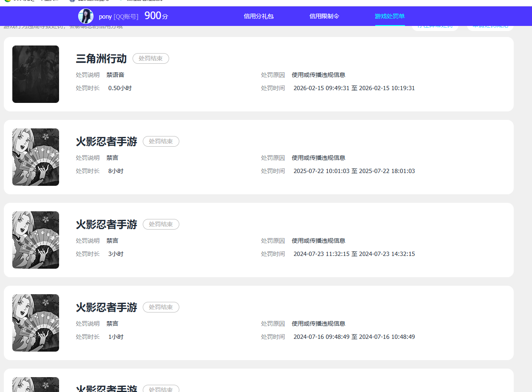This screenshot has height=392, width=532.
Task: Open the 三角洲行动 title link
Action: click(101, 58)
